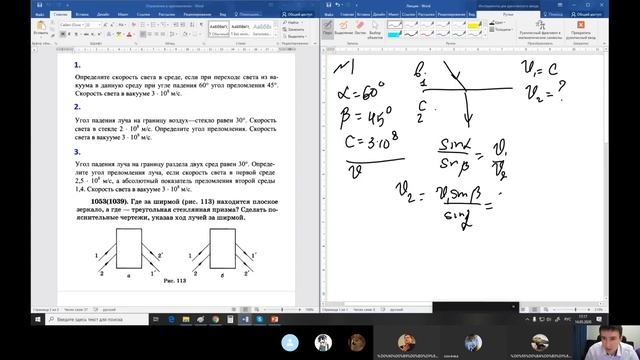Click the Windows taskbar search box
Viewport: 640px width, 360px height.
coord(97,319)
